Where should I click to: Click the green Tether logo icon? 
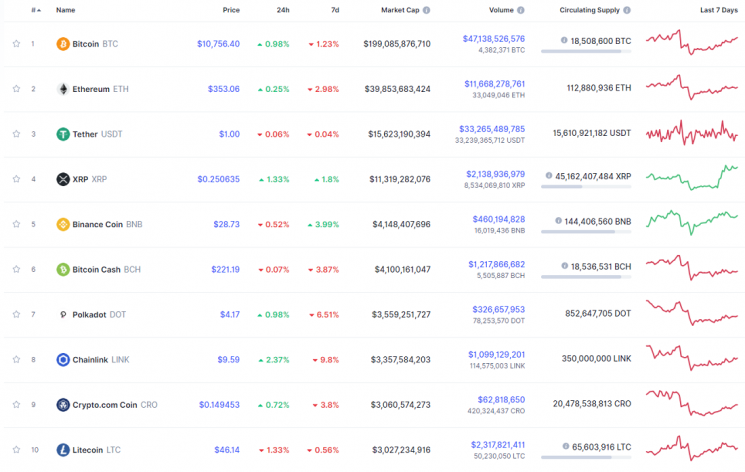pos(63,134)
